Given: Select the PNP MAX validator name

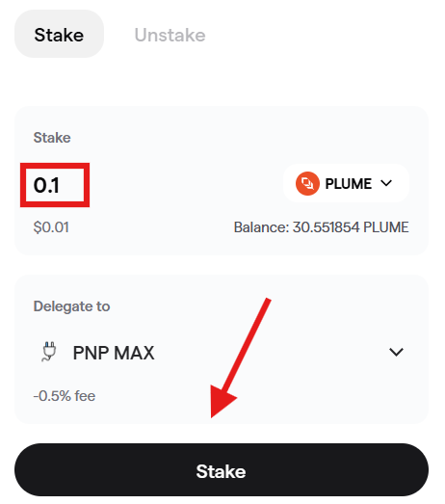Looking at the screenshot, I should pyautogui.click(x=114, y=353).
